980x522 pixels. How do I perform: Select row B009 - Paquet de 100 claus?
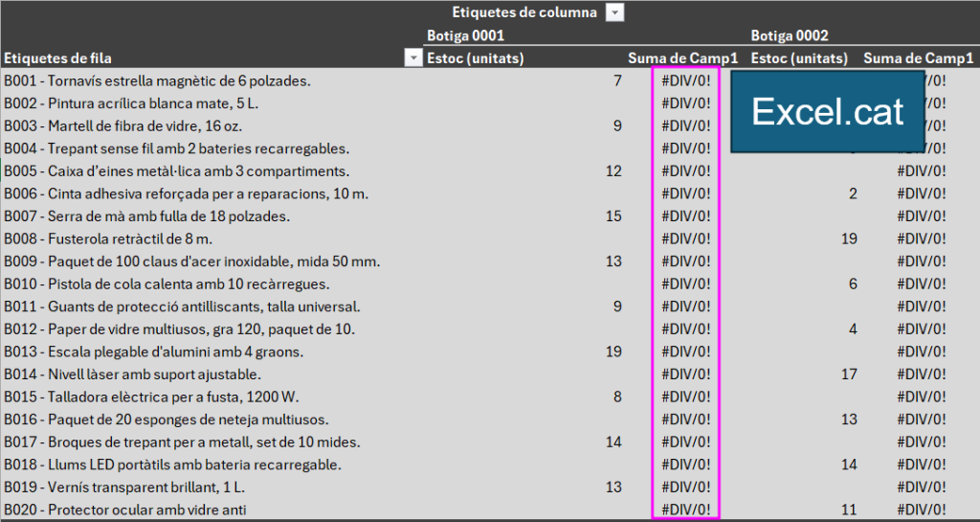click(x=191, y=261)
